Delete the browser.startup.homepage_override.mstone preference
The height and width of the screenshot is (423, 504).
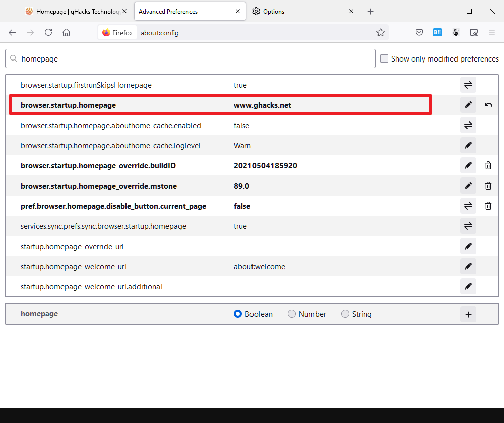[488, 186]
